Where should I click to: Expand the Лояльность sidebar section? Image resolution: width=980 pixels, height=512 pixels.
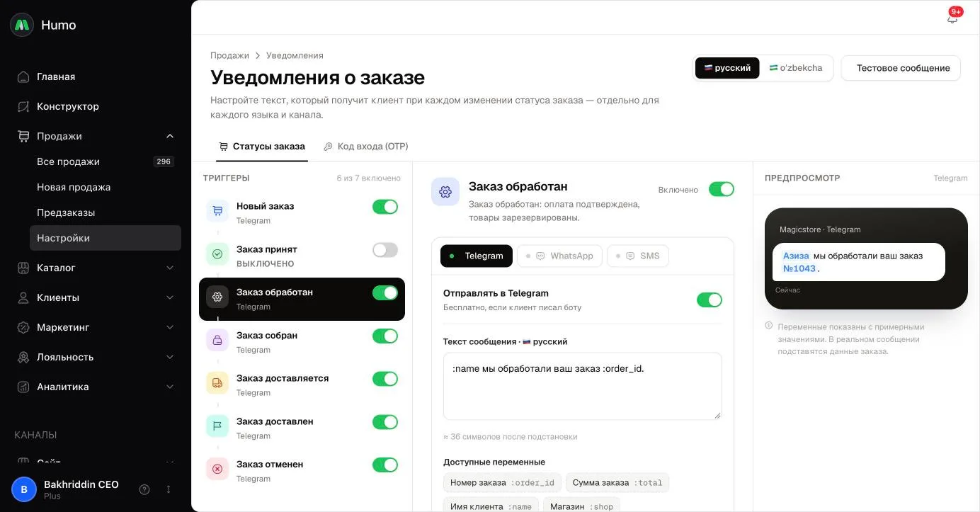point(170,357)
